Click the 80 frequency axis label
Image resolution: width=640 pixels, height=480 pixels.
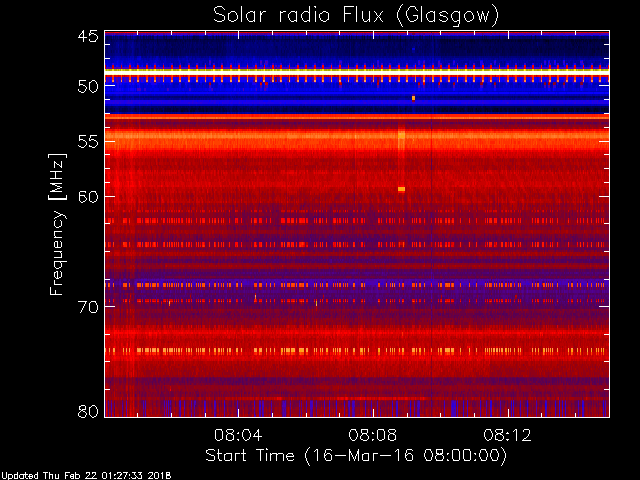(88, 411)
